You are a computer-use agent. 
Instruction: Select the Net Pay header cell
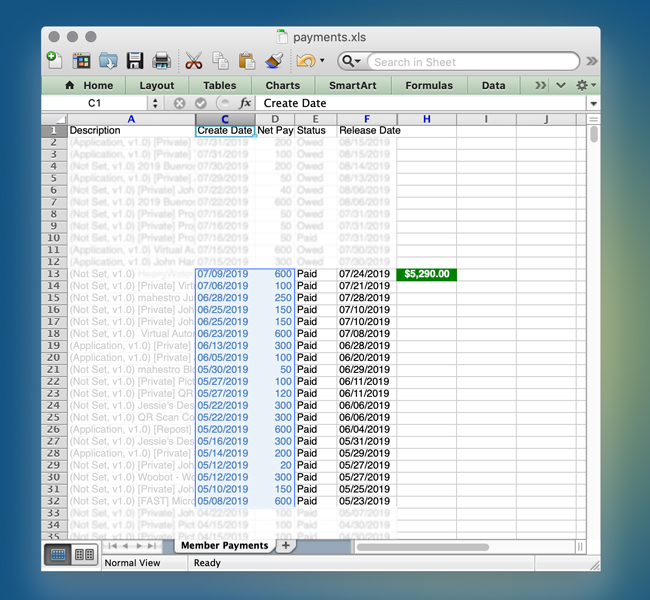click(x=275, y=131)
